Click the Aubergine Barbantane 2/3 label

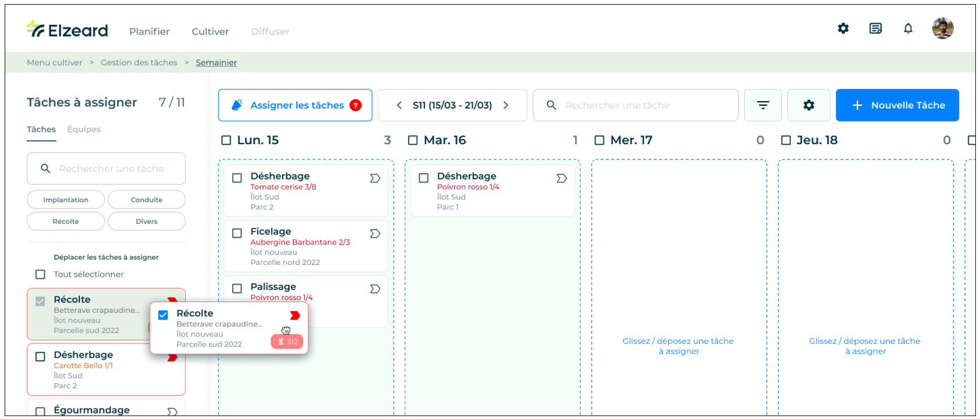[x=300, y=242]
